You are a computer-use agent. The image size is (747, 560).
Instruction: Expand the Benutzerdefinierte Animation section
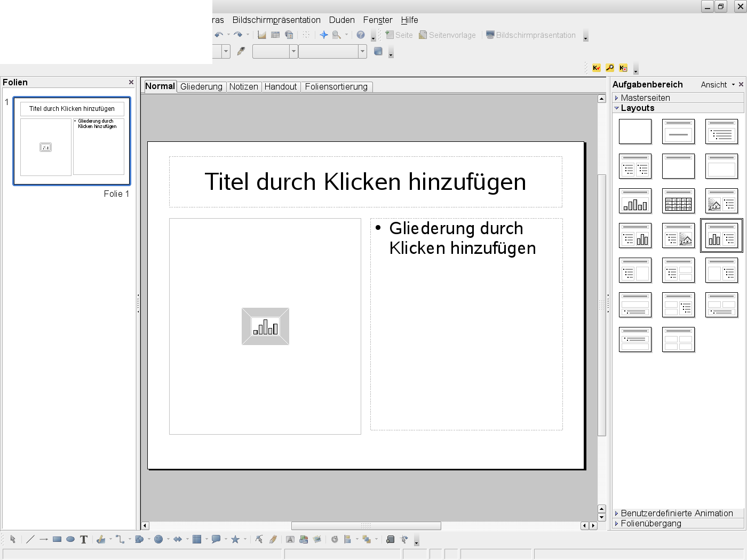point(677,513)
